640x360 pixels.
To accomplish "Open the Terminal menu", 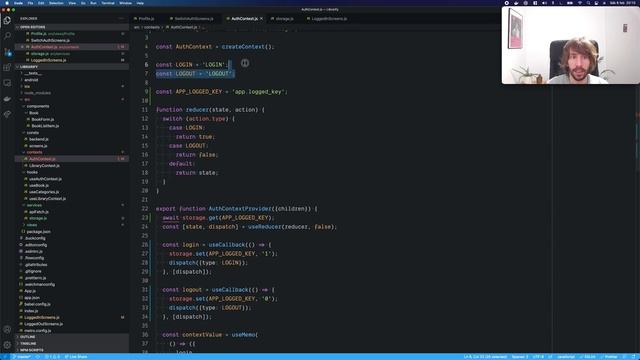I will point(108,3).
